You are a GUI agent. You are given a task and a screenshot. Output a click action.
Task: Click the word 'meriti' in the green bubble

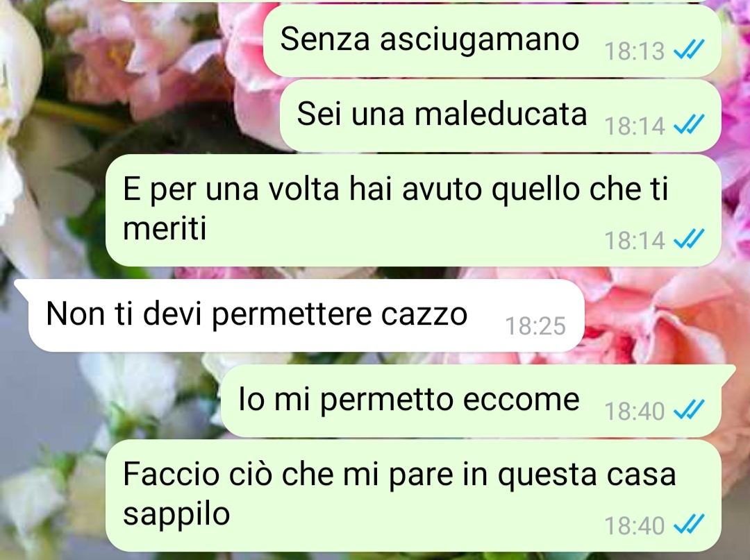165,228
